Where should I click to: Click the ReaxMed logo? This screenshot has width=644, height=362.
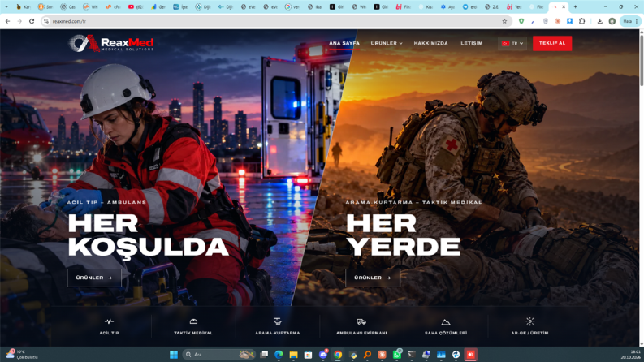click(x=111, y=43)
